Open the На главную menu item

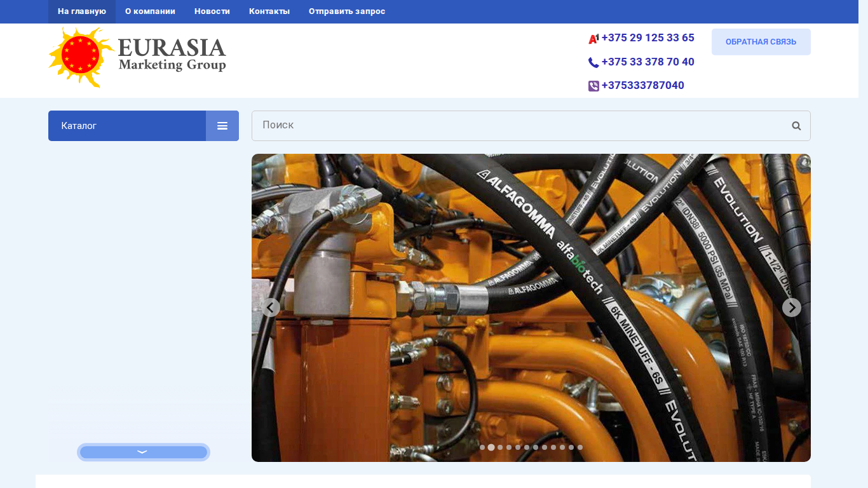click(x=82, y=11)
